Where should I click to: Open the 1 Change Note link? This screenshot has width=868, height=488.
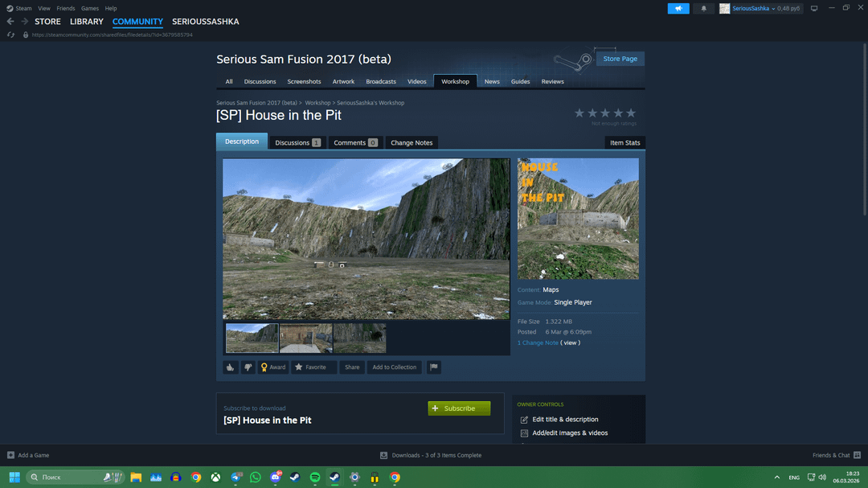[x=538, y=342]
